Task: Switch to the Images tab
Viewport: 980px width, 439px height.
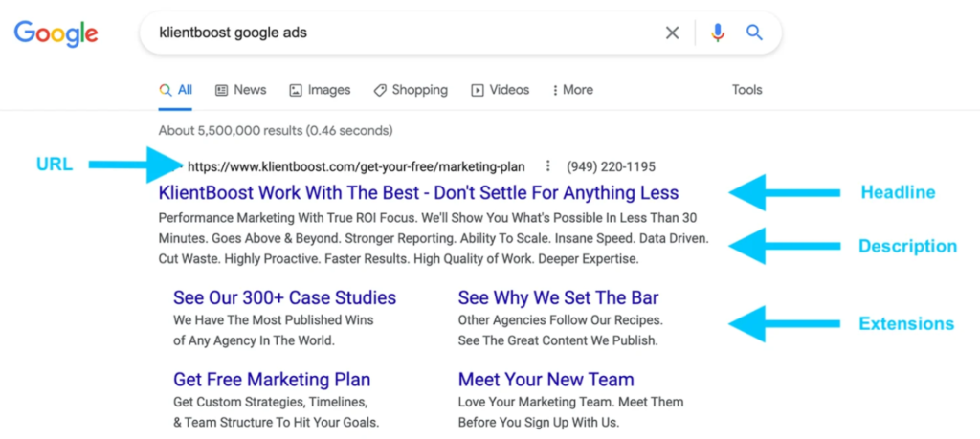Action: coord(320,90)
